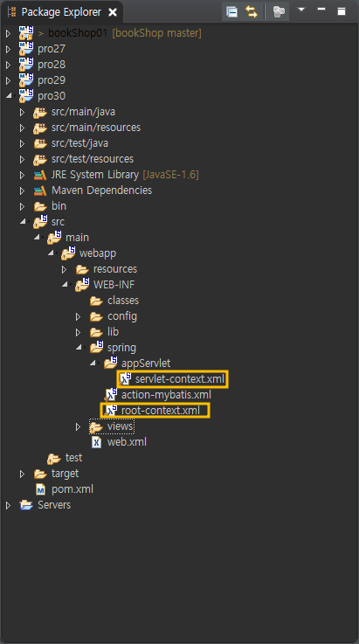Click the spring folder icon

(x=97, y=347)
